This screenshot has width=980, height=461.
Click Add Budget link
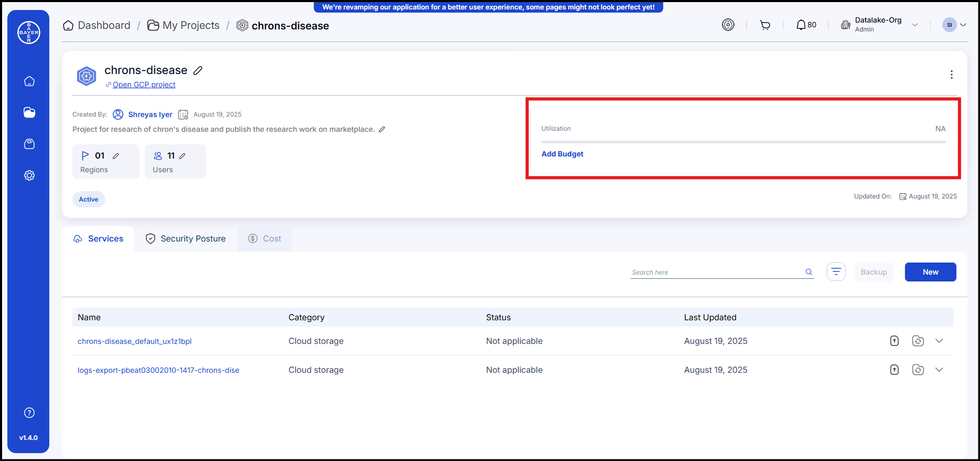tap(562, 154)
